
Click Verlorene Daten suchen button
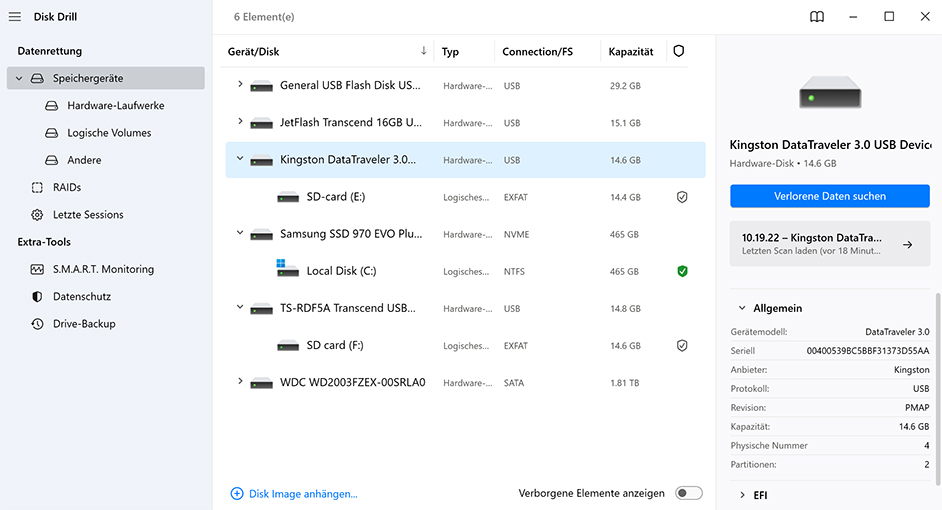pos(830,196)
